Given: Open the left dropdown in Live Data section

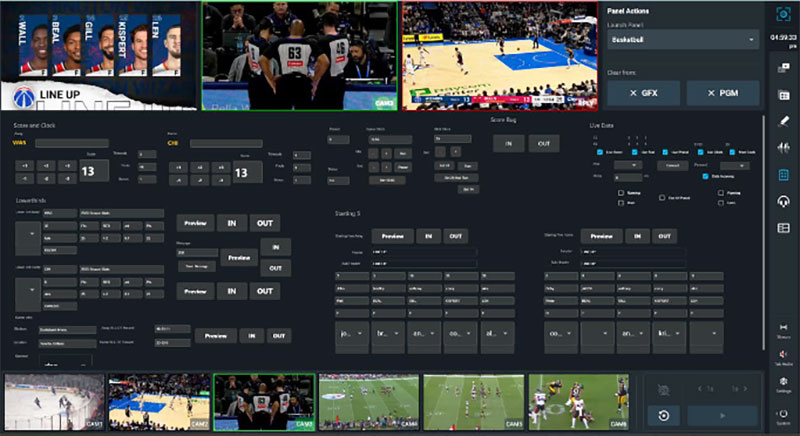Looking at the screenshot, I should (x=628, y=165).
